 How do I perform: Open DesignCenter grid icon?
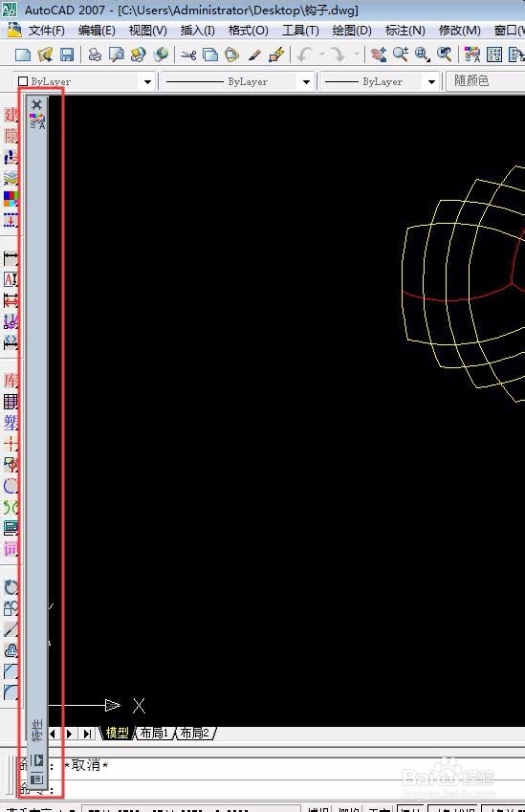[x=494, y=55]
